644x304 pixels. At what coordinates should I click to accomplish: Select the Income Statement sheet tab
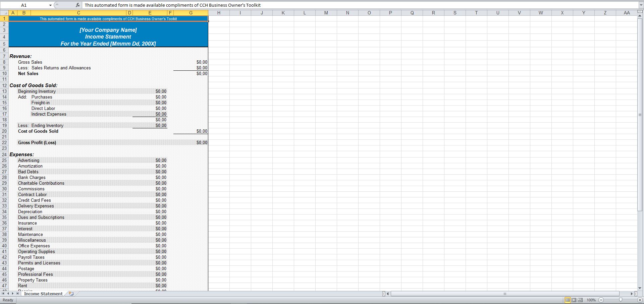pyautogui.click(x=43, y=294)
